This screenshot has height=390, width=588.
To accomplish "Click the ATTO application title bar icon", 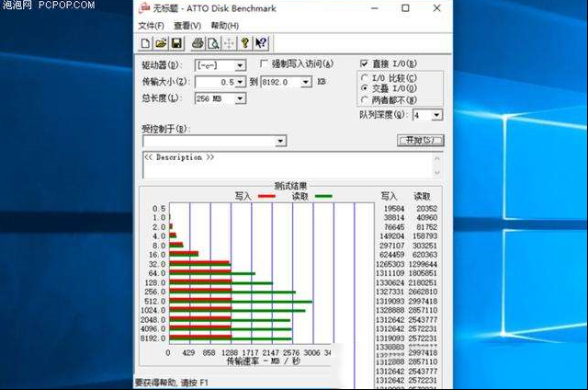I will [144, 8].
